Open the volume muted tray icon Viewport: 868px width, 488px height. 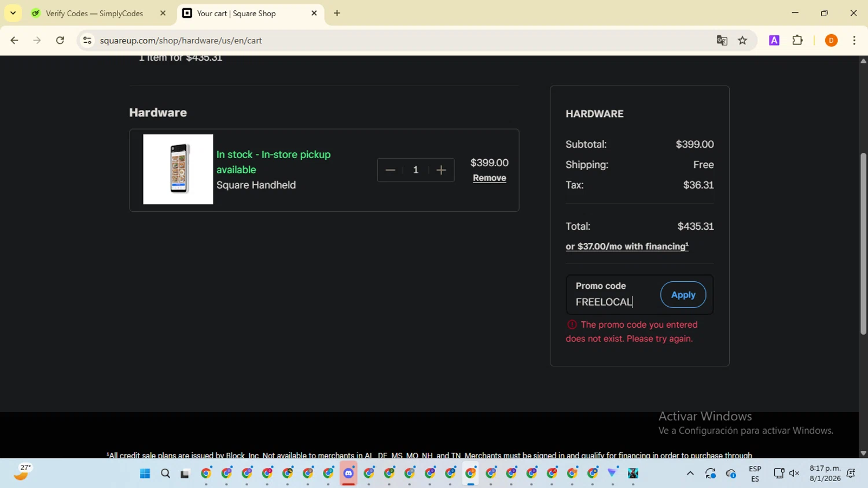(795, 474)
